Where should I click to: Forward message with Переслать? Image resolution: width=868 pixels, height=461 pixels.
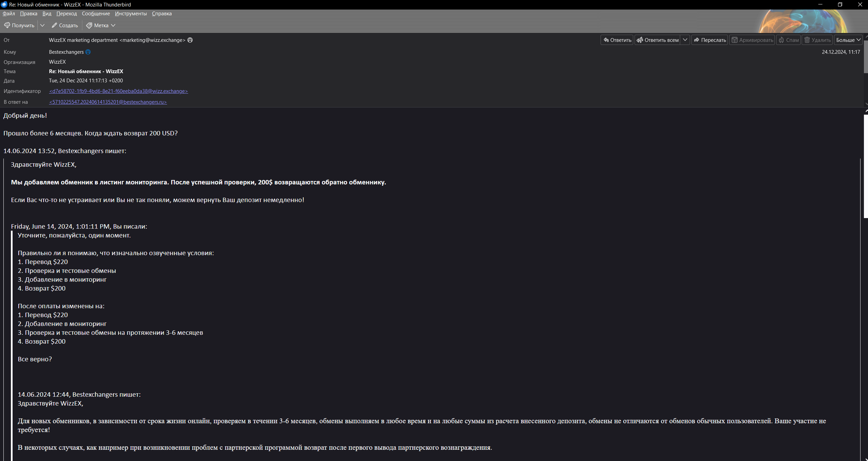click(709, 40)
